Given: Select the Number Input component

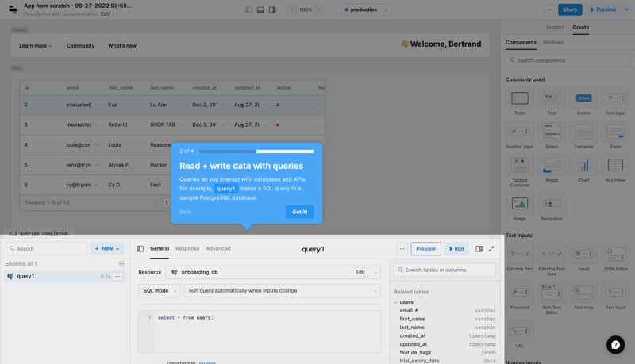Looking at the screenshot, I should coord(520,135).
